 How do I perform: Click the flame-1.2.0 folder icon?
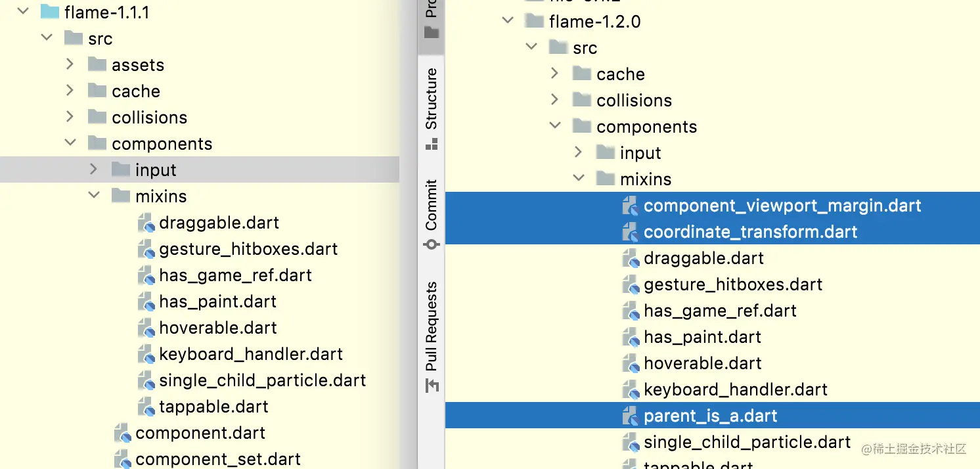tap(534, 21)
